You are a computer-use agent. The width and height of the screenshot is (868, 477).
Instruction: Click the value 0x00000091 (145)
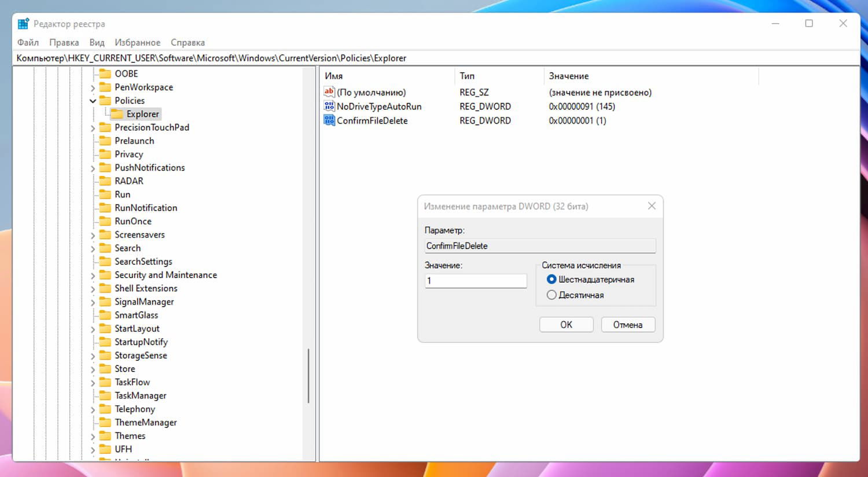582,107
